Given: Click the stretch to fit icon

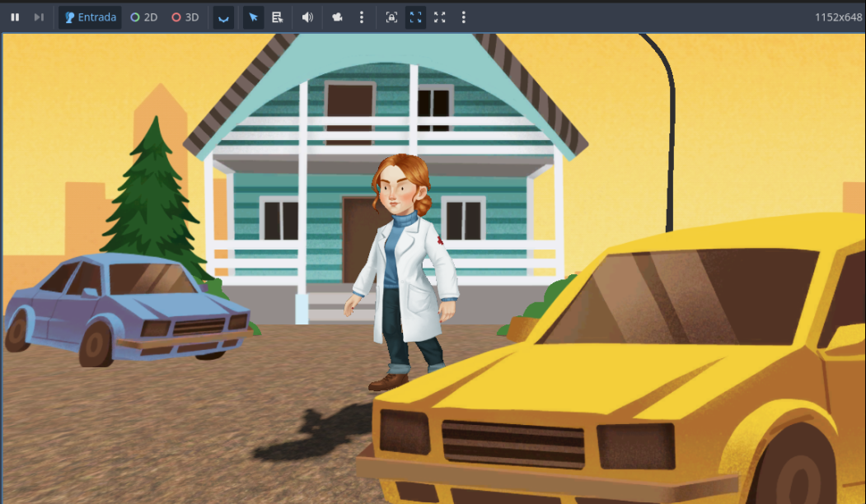Looking at the screenshot, I should [x=440, y=17].
